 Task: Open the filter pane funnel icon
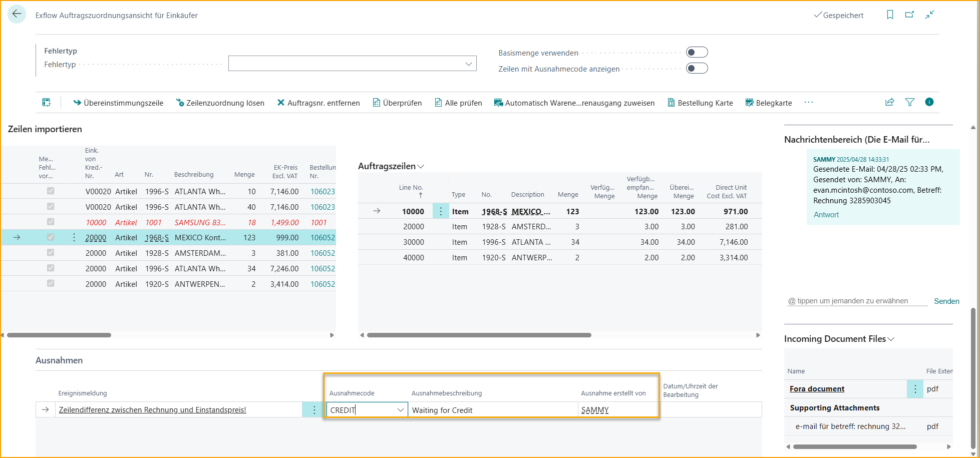coord(909,102)
